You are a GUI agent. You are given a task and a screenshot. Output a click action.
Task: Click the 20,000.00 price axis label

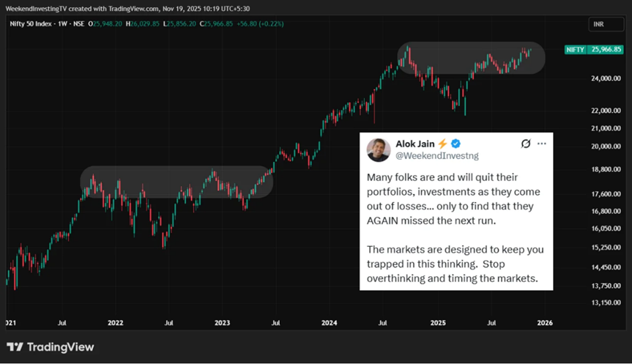pyautogui.click(x=605, y=146)
